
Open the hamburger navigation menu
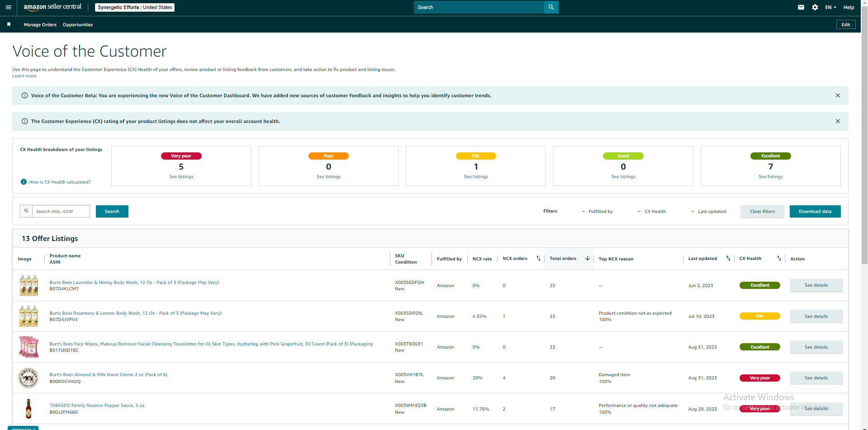pyautogui.click(x=8, y=7)
